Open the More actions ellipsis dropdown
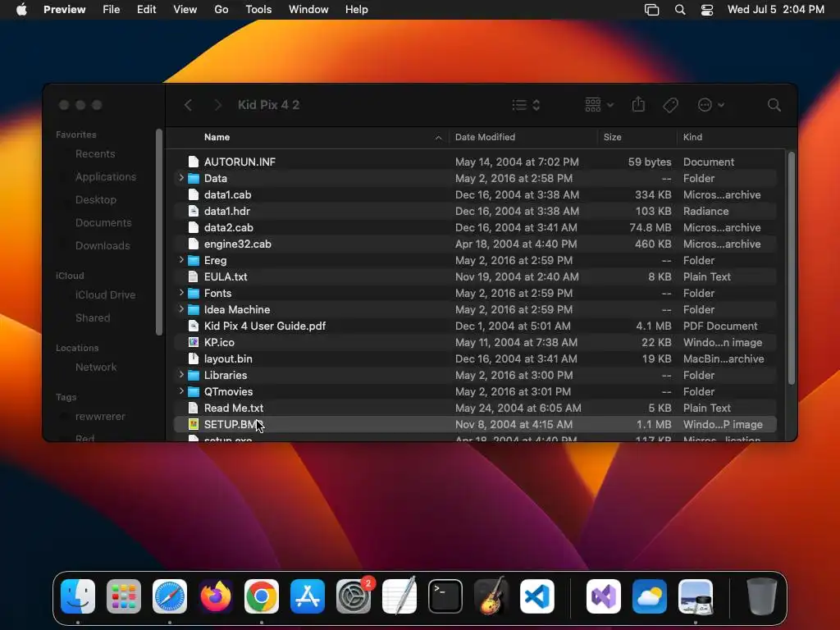The width and height of the screenshot is (840, 630). 711,105
